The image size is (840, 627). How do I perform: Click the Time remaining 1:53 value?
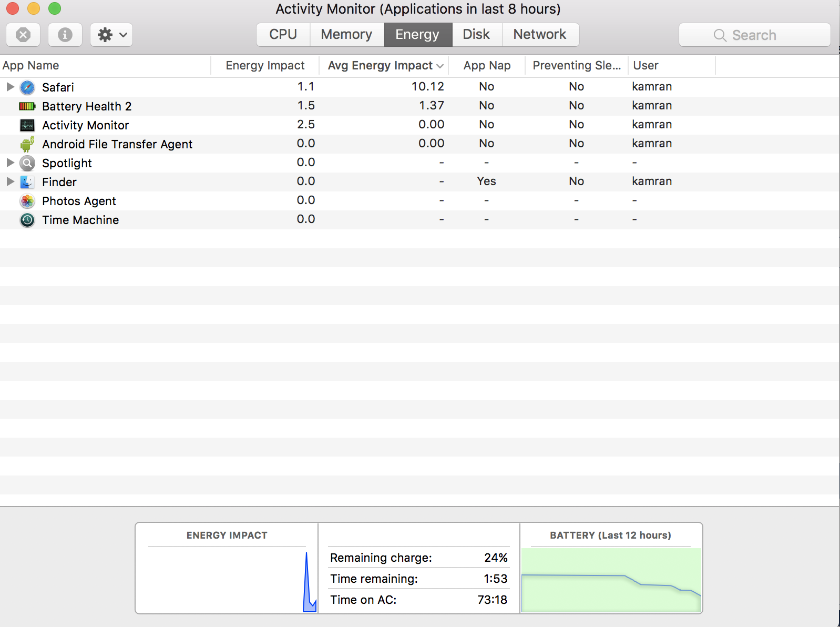[496, 579]
